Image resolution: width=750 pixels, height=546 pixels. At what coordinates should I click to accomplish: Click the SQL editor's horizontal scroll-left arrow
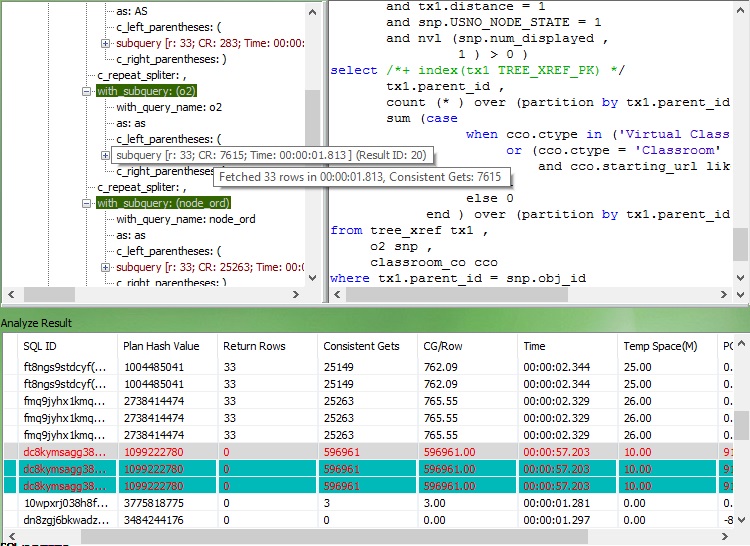click(x=339, y=294)
